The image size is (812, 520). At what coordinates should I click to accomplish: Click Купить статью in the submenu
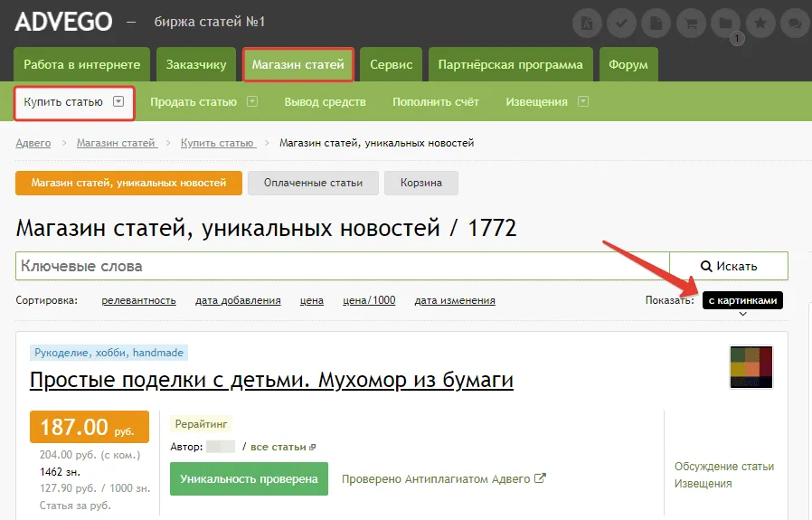(x=63, y=102)
